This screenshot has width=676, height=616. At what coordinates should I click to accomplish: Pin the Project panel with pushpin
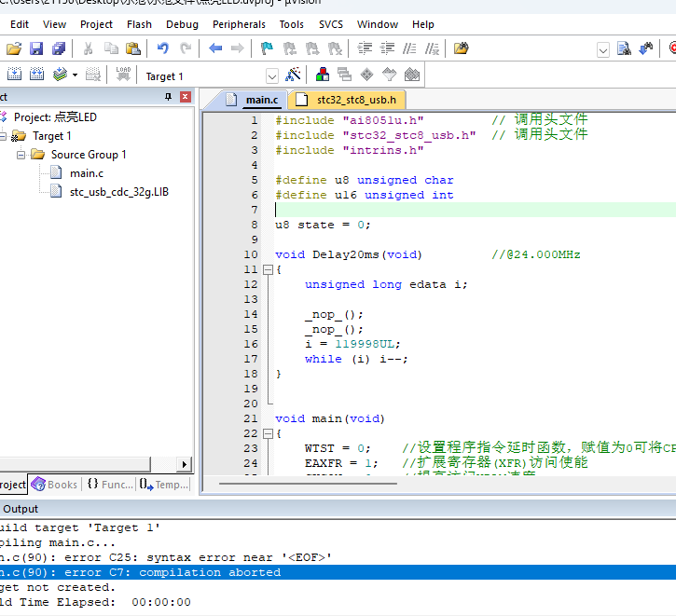point(168,97)
